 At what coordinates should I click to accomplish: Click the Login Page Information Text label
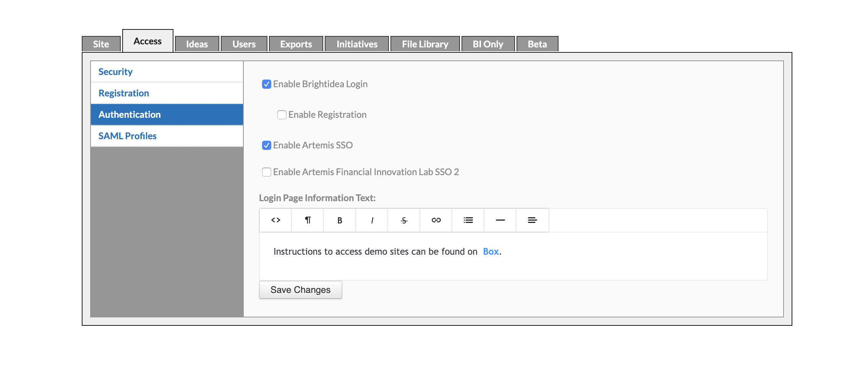pos(317,198)
